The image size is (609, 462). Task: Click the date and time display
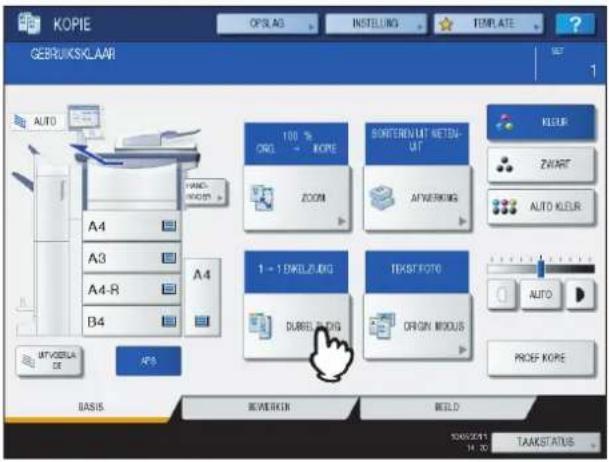point(469,442)
